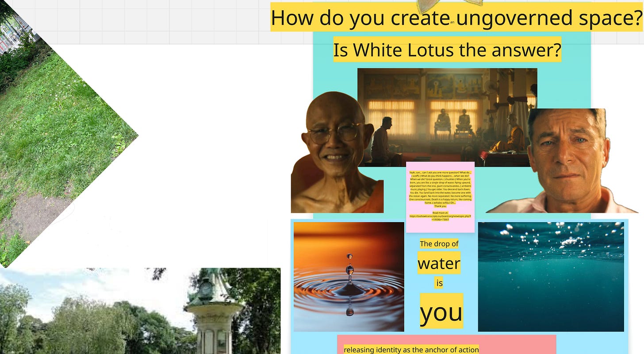Click the "The drop of" text label

pyautogui.click(x=439, y=244)
